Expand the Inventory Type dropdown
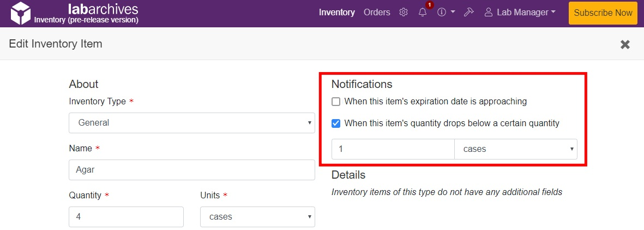Viewport: 644px width, 230px height. pyautogui.click(x=191, y=123)
